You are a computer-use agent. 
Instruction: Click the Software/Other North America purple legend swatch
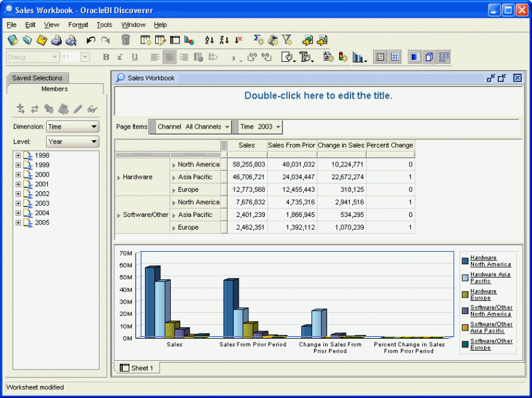[x=465, y=311]
